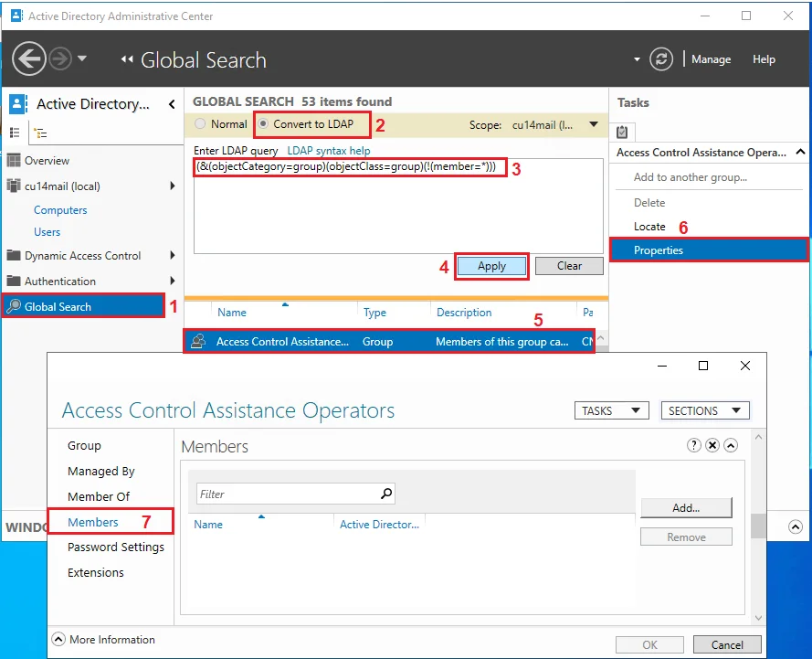The width and height of the screenshot is (812, 659).
Task: Open the SECTIONS dropdown in properties dialog
Action: tap(705, 410)
